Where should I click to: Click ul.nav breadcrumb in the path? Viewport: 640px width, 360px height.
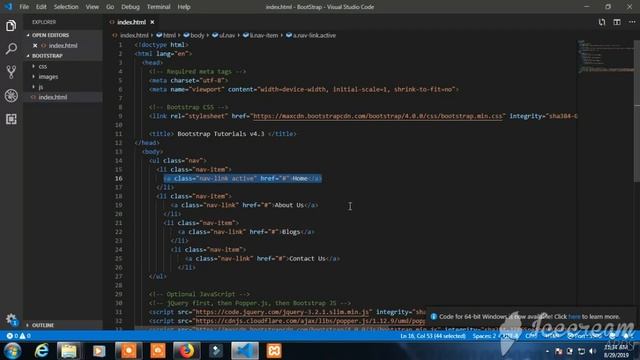[x=223, y=36]
